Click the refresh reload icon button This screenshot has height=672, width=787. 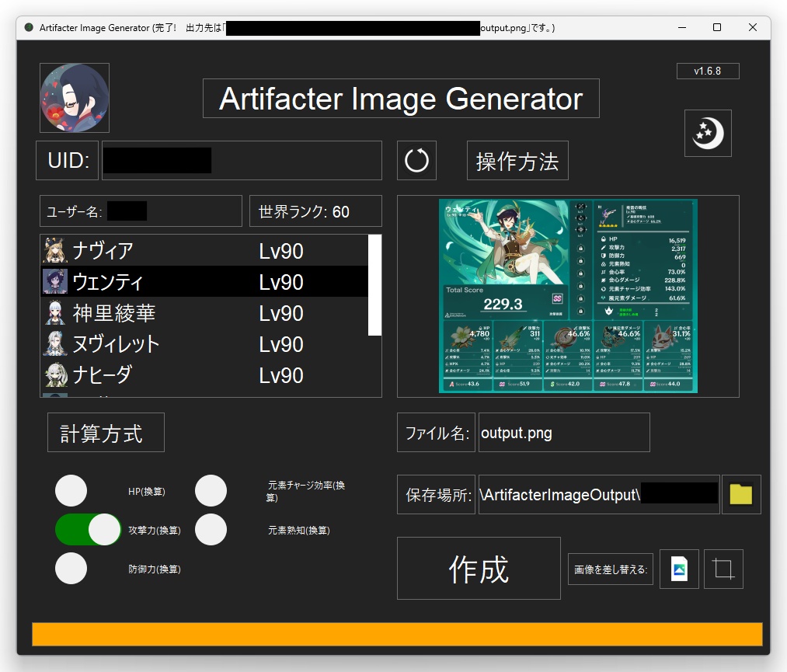416,161
